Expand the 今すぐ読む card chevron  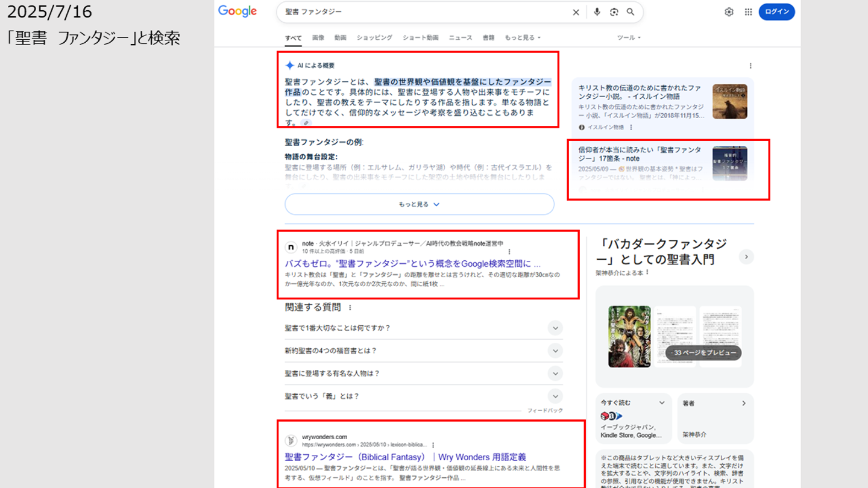pos(662,403)
